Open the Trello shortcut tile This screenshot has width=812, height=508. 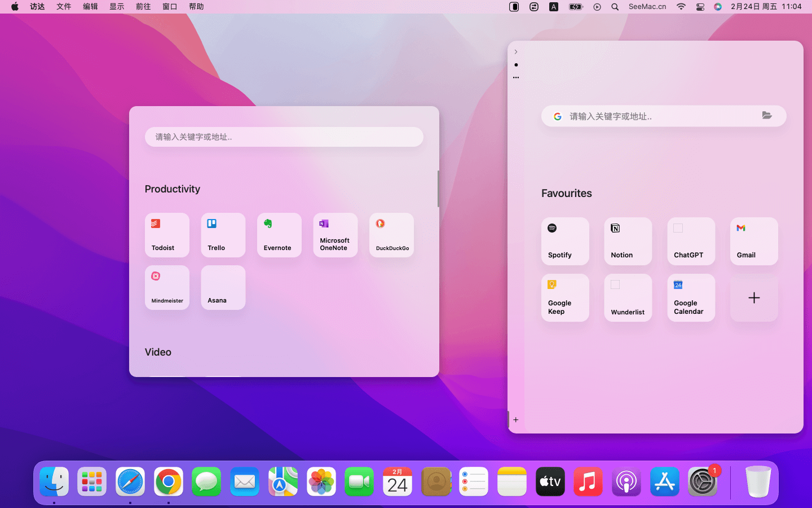223,235
